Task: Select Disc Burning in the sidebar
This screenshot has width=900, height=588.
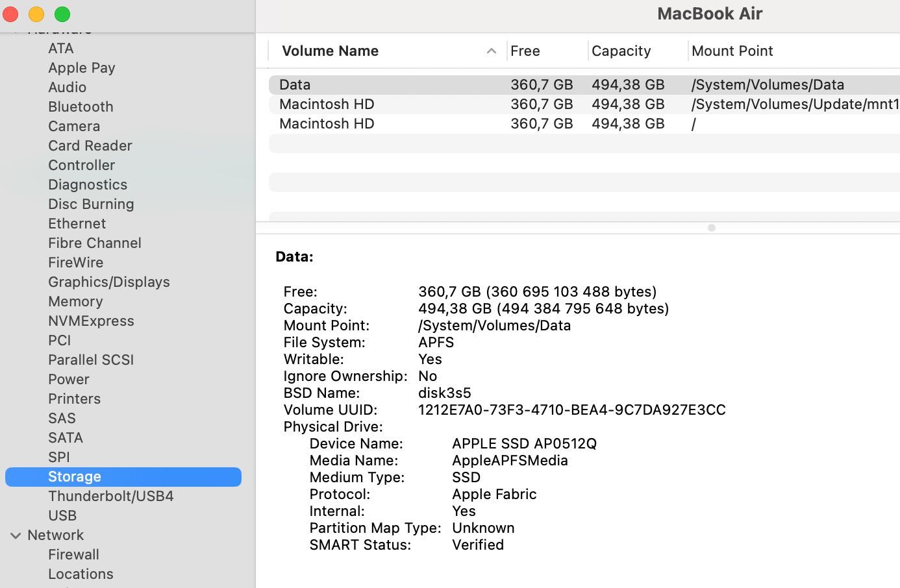Action: pos(91,204)
